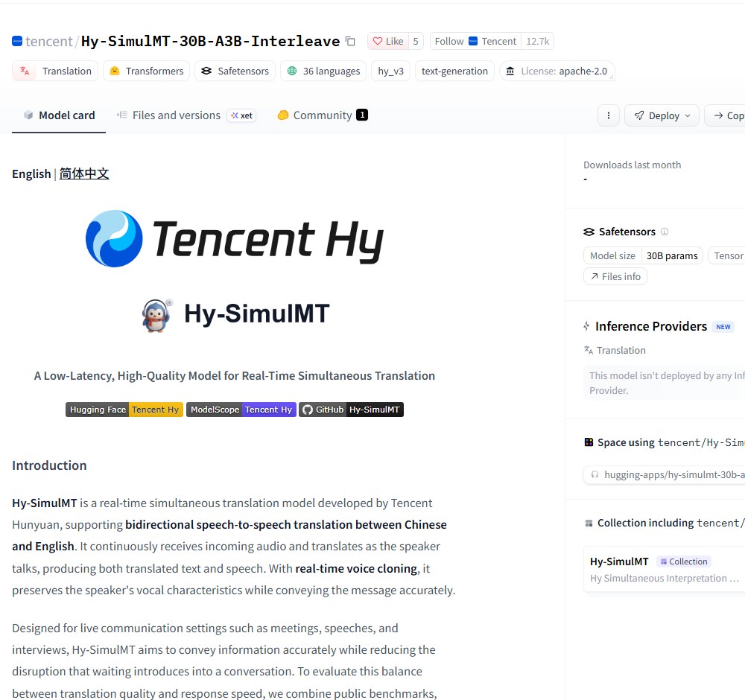The width and height of the screenshot is (745, 700).
Task: Switch to the Model card tab
Action: pyautogui.click(x=59, y=115)
